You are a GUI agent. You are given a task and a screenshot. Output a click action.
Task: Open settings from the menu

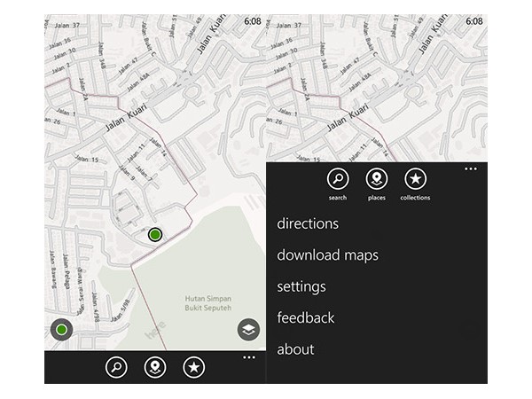(x=301, y=287)
